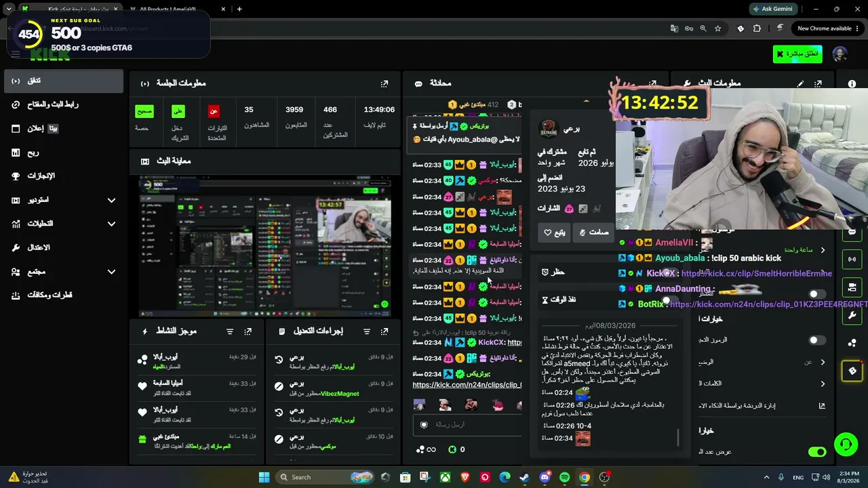Click the 13:49:06 live time value
868x488 pixels.
click(x=379, y=109)
